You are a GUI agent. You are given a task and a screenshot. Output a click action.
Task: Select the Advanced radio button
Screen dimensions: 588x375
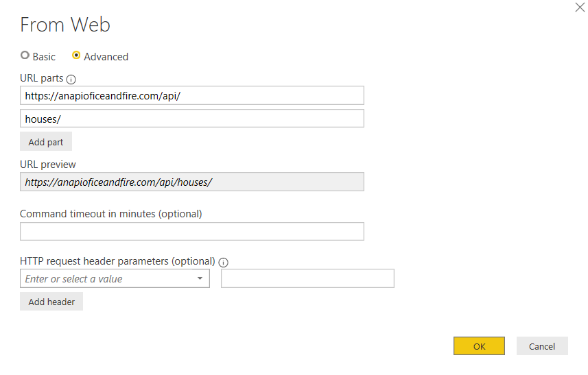pyautogui.click(x=76, y=56)
